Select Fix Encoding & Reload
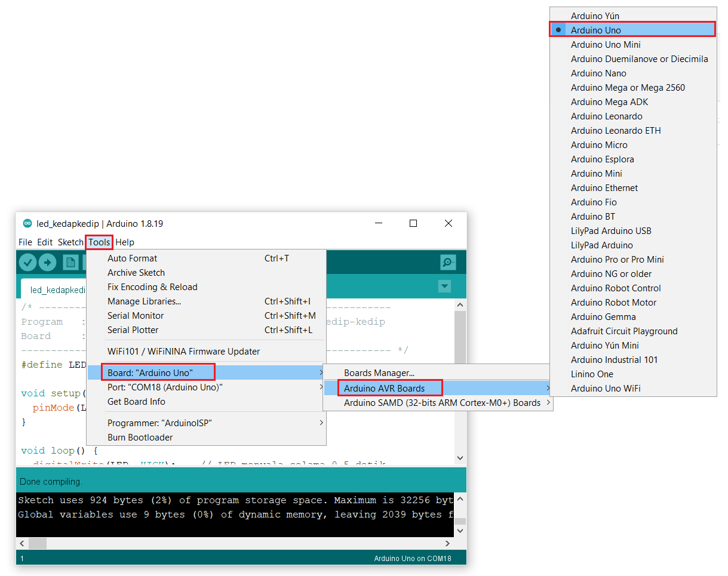The width and height of the screenshot is (728, 576). 207,287
